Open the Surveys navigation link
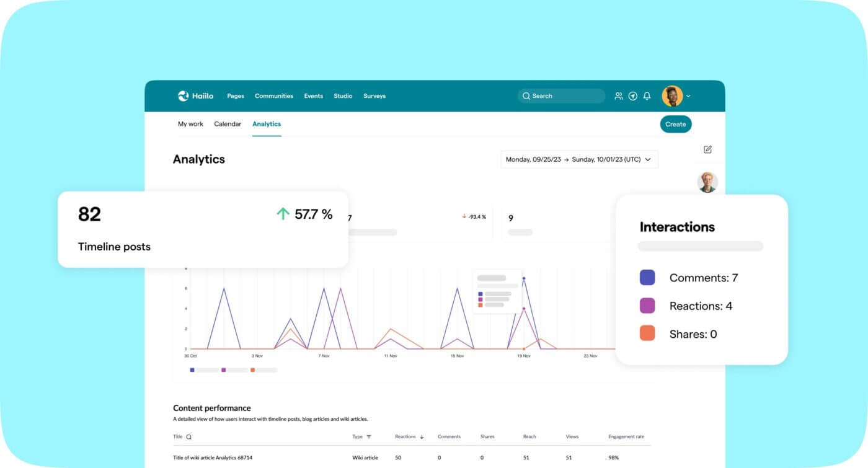The width and height of the screenshot is (868, 468). pyautogui.click(x=374, y=96)
